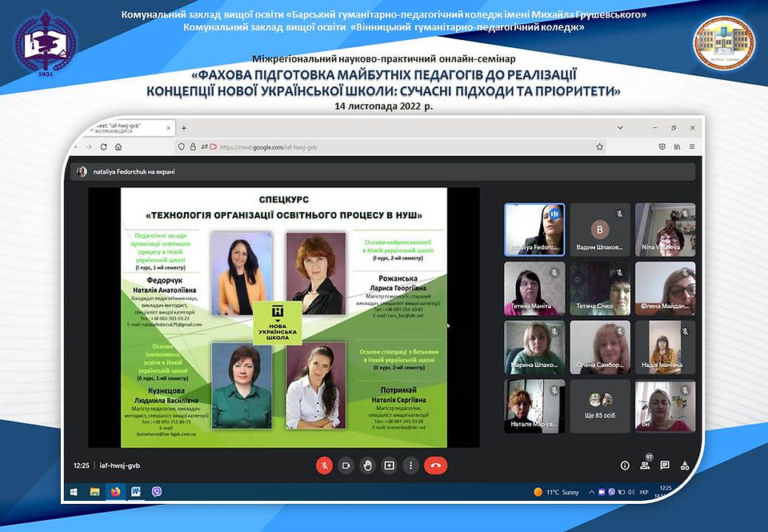
Task: Open a new browser tab
Action: click(x=184, y=128)
